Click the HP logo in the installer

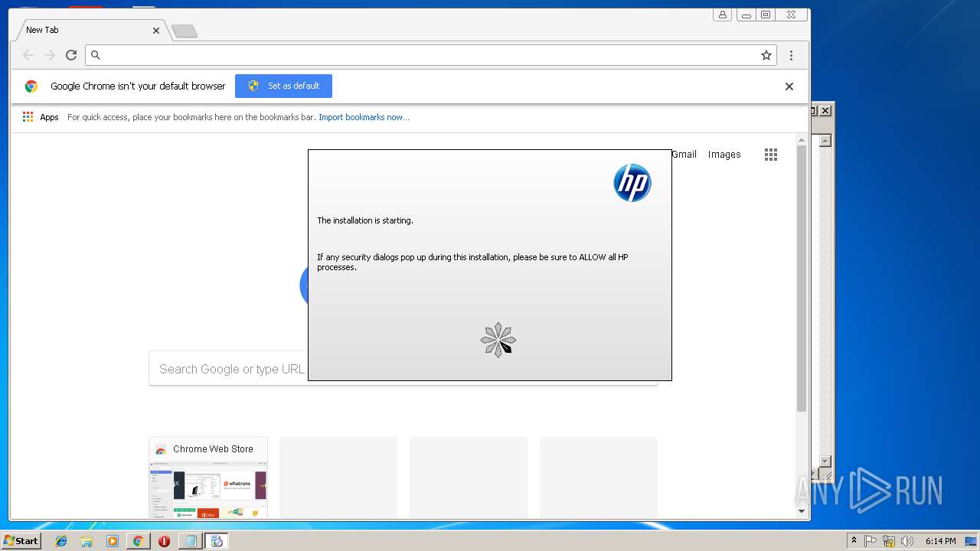(x=632, y=183)
